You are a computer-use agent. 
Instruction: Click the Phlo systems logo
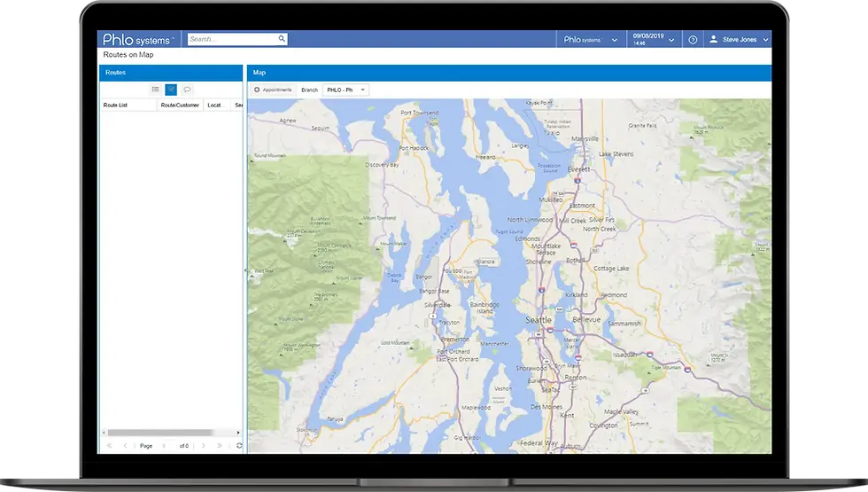coord(138,39)
